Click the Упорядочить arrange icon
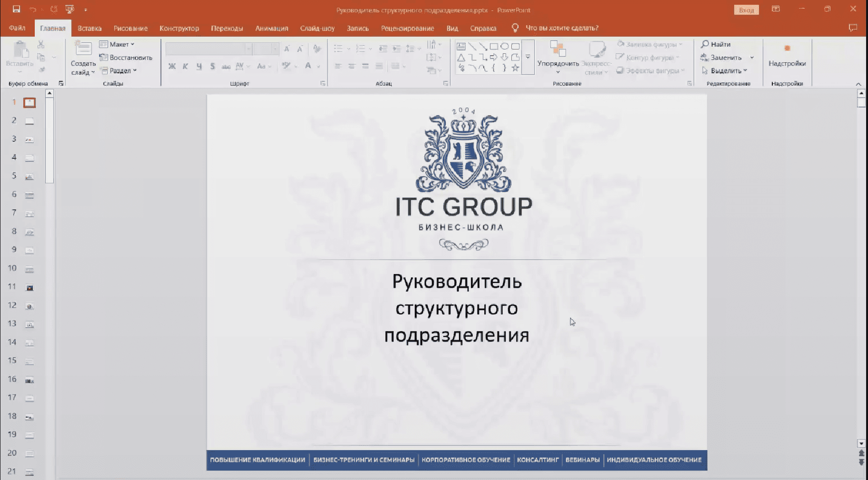 click(x=558, y=49)
